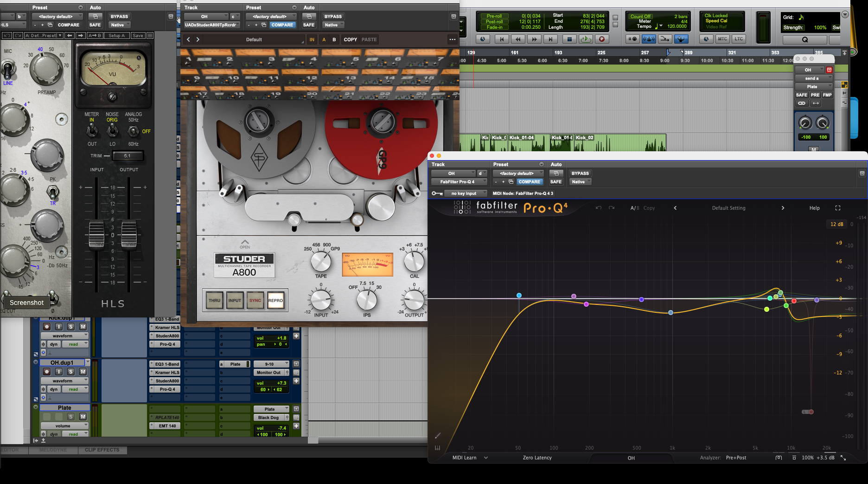Click the Pro-Q 4 redo arrow icon
Image resolution: width=868 pixels, height=484 pixels.
pos(612,208)
